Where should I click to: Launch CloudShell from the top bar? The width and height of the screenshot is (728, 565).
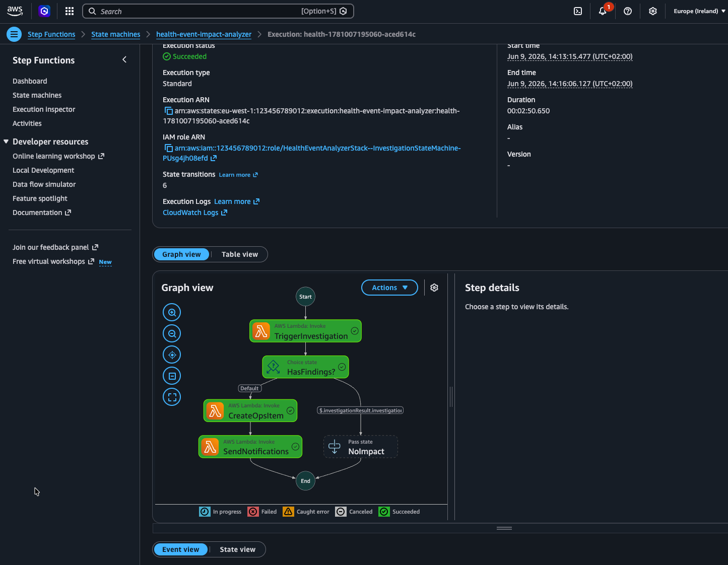[578, 11]
